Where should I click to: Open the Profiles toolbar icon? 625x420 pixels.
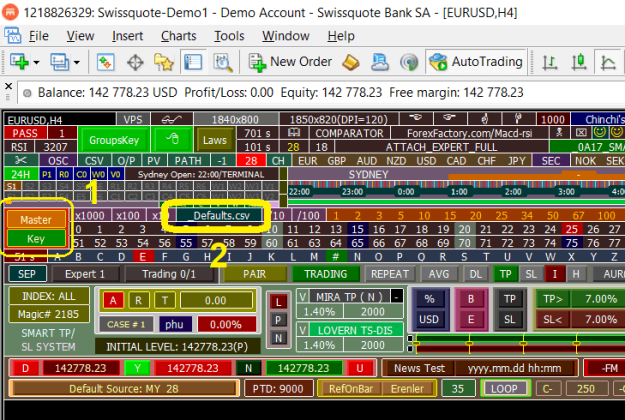pos(59,62)
